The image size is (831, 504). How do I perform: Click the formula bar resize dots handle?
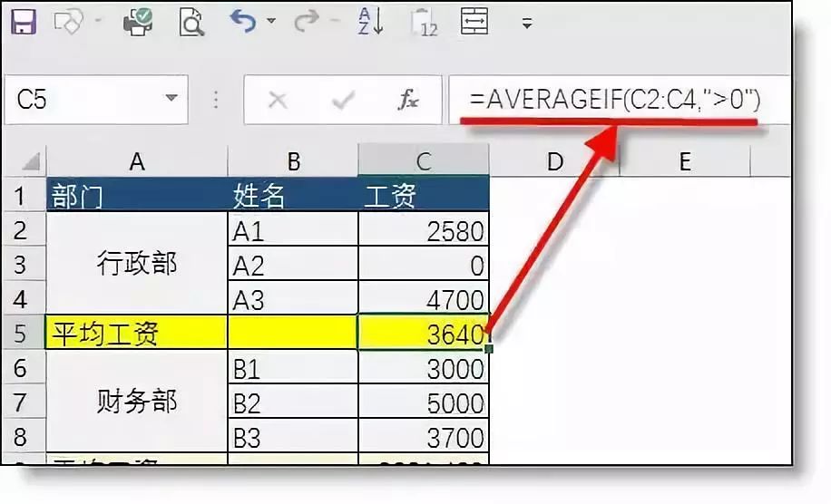216,100
